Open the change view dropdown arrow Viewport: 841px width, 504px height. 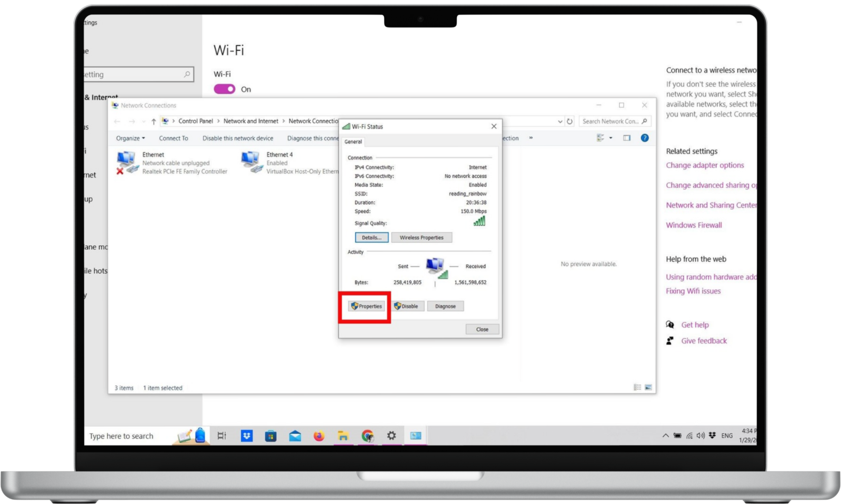(x=611, y=138)
